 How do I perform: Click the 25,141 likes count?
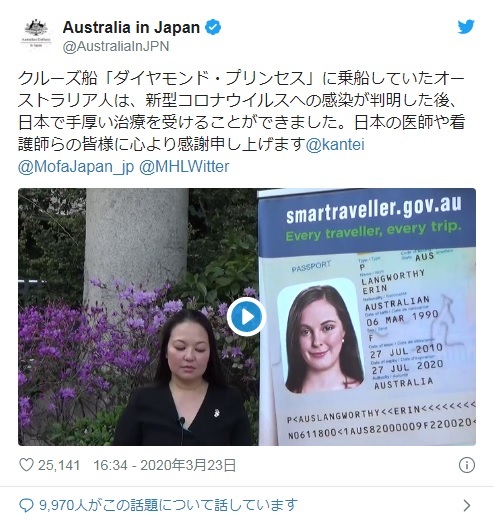(x=59, y=465)
